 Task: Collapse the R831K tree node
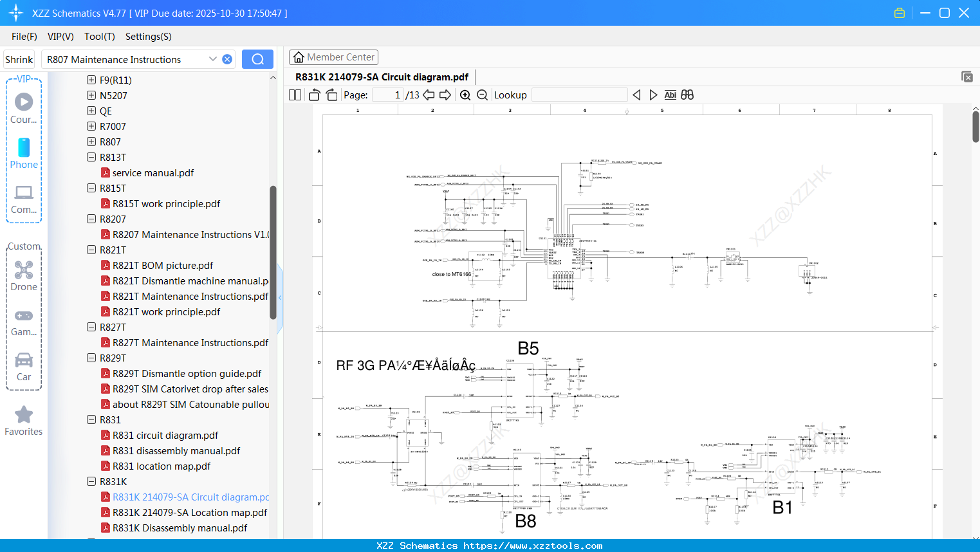(91, 481)
